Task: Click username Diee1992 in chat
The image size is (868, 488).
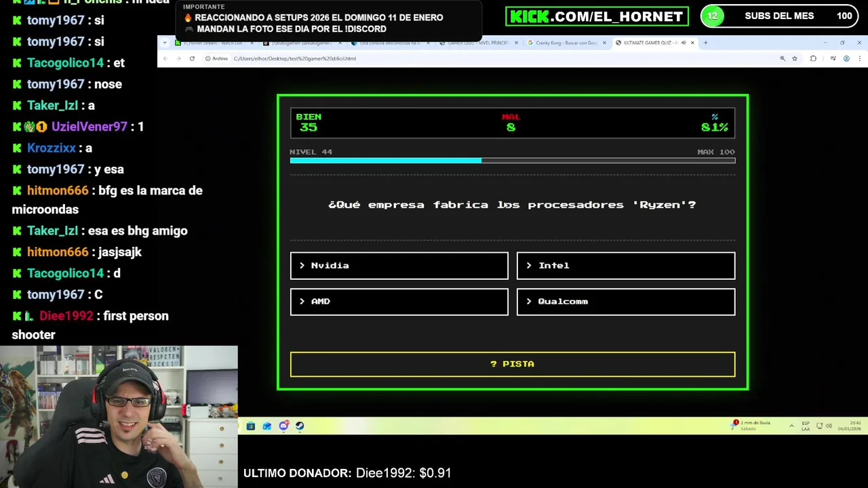Action: coord(66,316)
